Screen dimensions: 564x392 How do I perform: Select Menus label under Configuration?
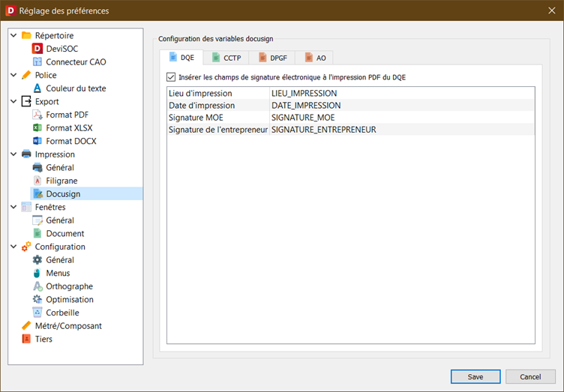click(x=58, y=273)
